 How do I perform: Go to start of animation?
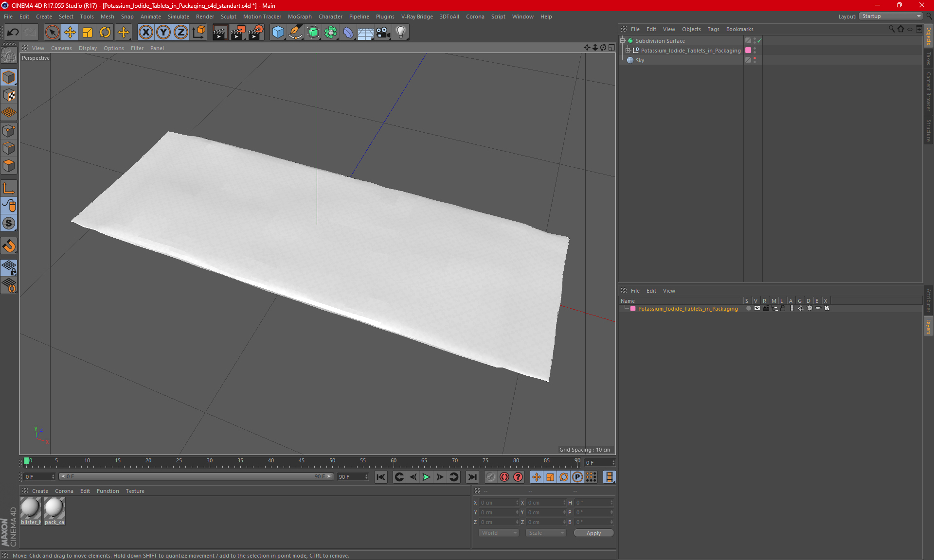(x=381, y=477)
